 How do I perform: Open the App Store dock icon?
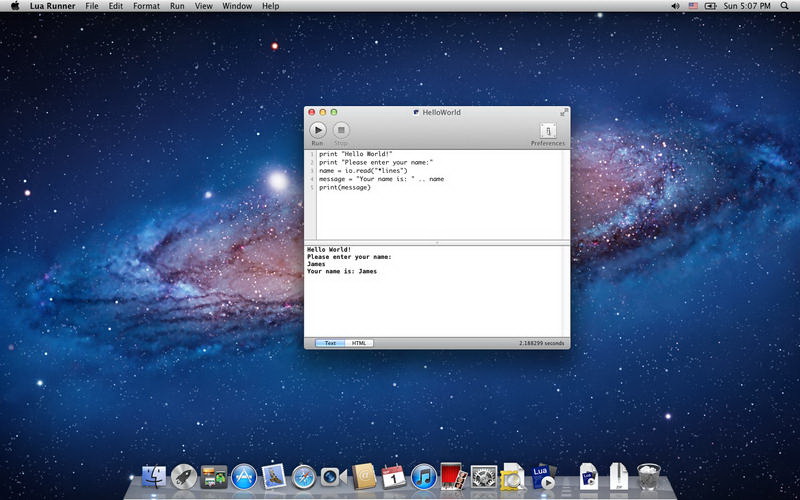(243, 478)
